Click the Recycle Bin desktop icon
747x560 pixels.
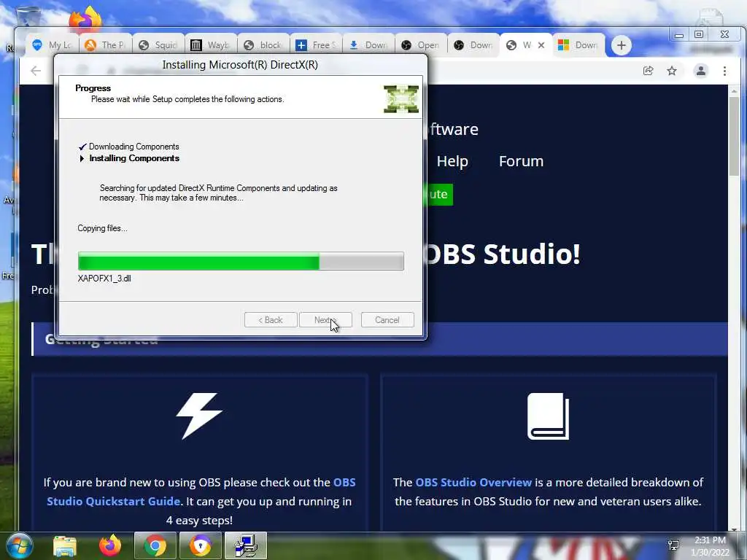[28, 17]
